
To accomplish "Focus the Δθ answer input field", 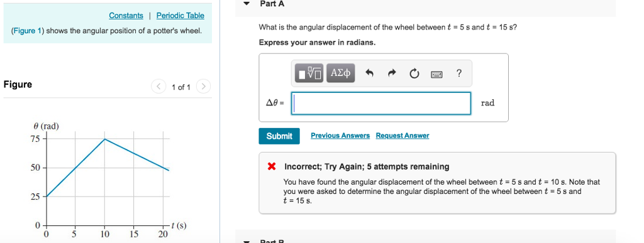I will (x=381, y=103).
